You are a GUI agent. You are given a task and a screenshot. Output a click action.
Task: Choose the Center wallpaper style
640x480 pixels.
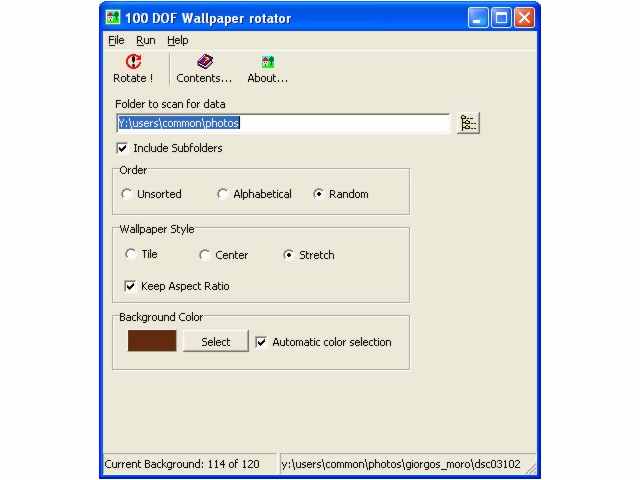[x=204, y=255]
